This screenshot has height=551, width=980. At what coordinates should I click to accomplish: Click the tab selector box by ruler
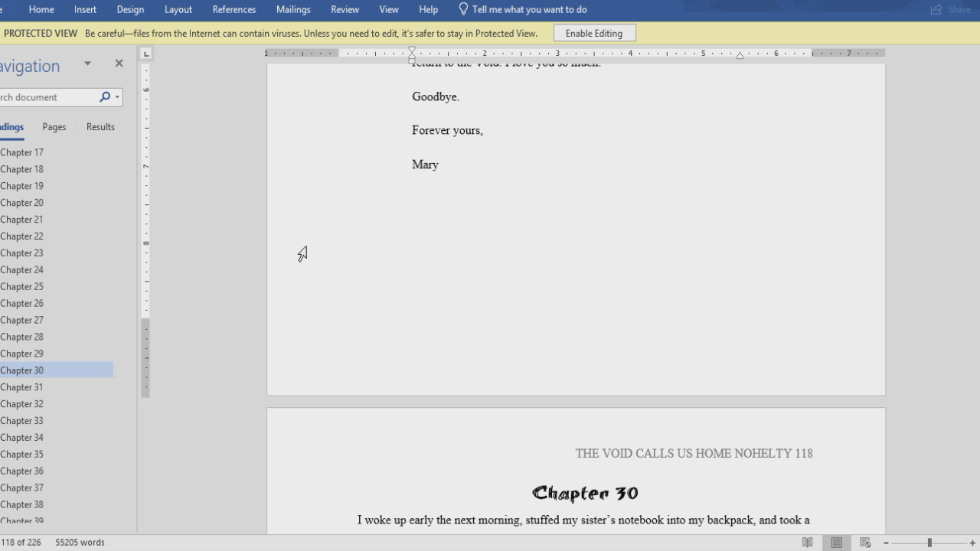146,54
